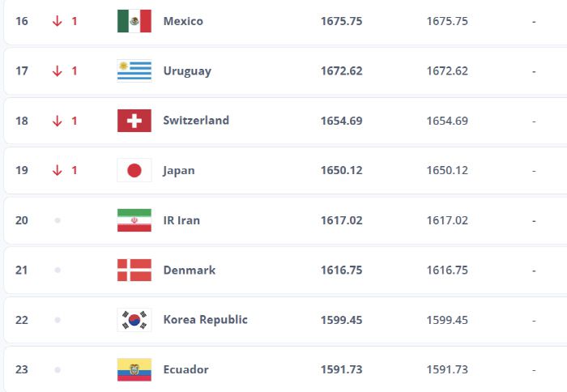Screen dimensions: 567x392
Task: Select the Switzerland team name
Action: coord(196,121)
